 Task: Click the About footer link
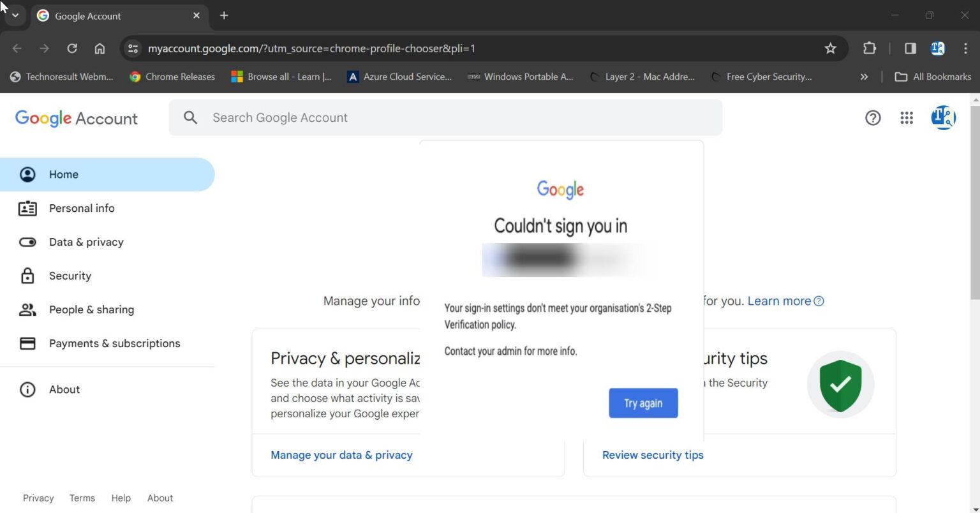tap(160, 498)
